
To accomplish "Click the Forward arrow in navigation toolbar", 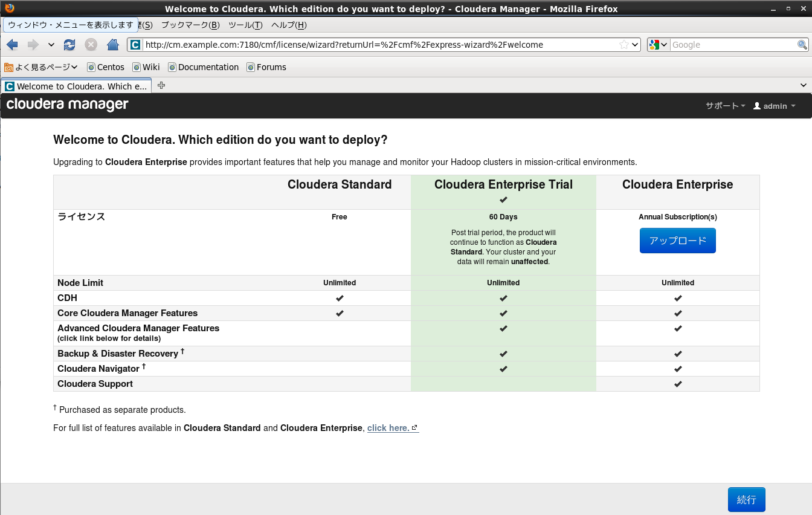I will (x=33, y=45).
